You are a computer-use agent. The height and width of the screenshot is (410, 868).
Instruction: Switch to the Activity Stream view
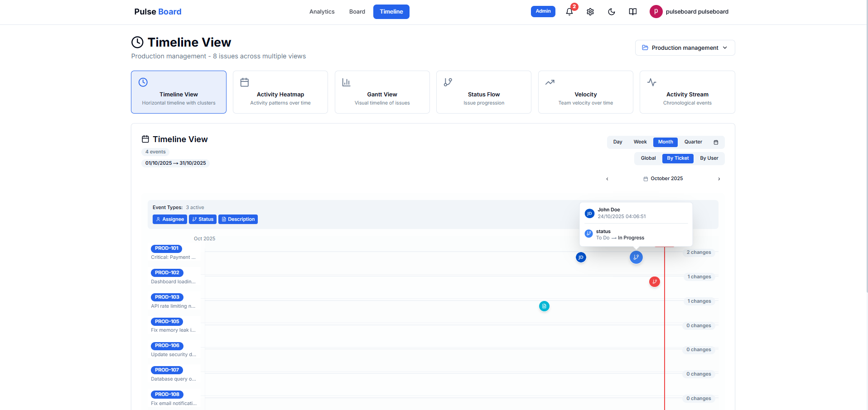coord(687,92)
